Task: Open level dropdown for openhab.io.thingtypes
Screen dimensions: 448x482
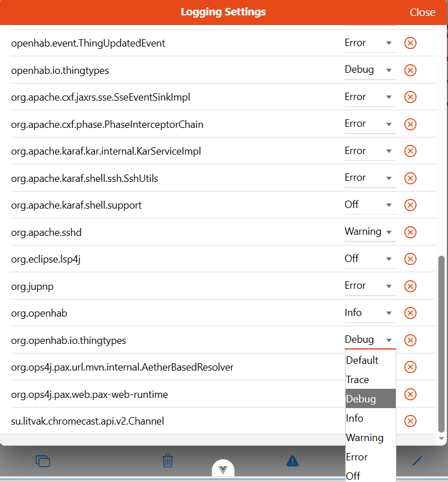Action: click(370, 70)
